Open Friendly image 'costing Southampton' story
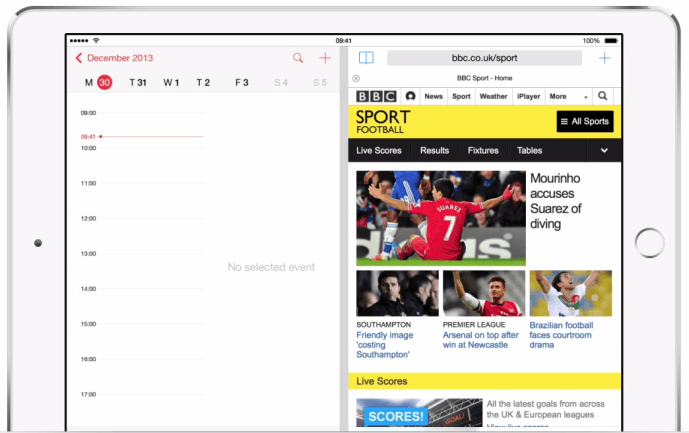The height and width of the screenshot is (433, 689). (x=385, y=345)
